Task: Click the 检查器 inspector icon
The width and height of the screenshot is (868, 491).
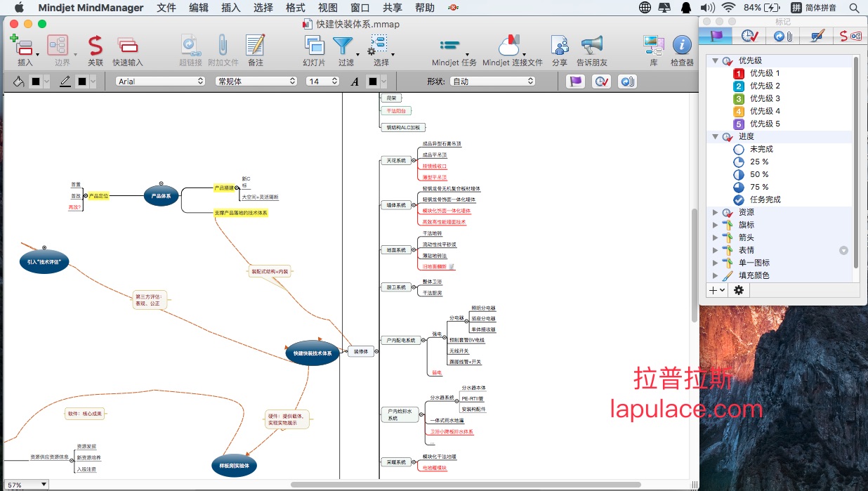Action: [682, 46]
